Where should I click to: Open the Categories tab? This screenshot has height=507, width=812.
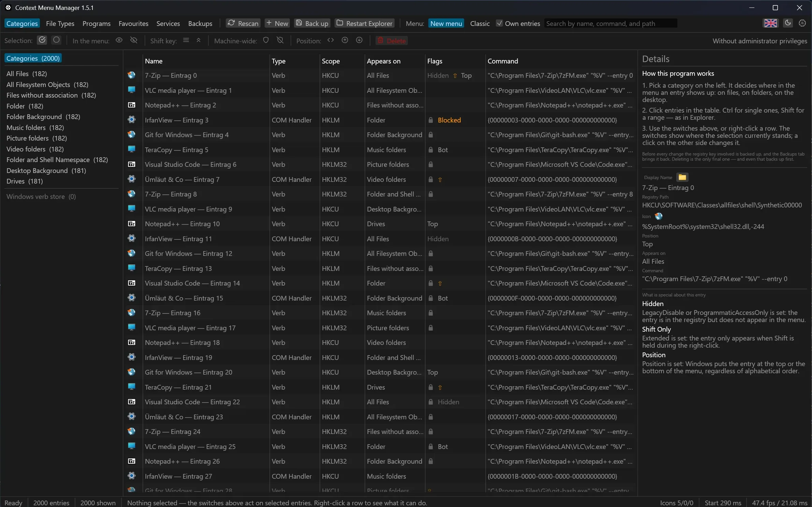pos(22,23)
